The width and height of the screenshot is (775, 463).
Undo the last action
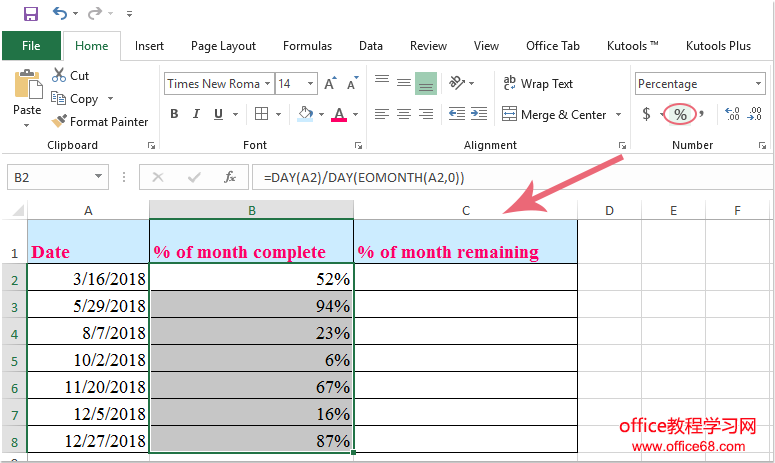point(61,14)
